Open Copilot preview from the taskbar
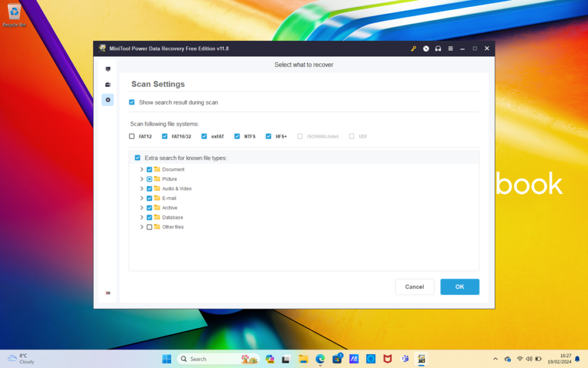The width and height of the screenshot is (588, 368). (x=270, y=359)
